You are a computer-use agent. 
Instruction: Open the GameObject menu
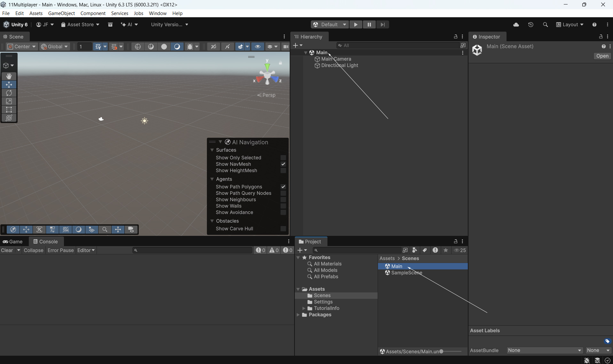click(x=61, y=13)
